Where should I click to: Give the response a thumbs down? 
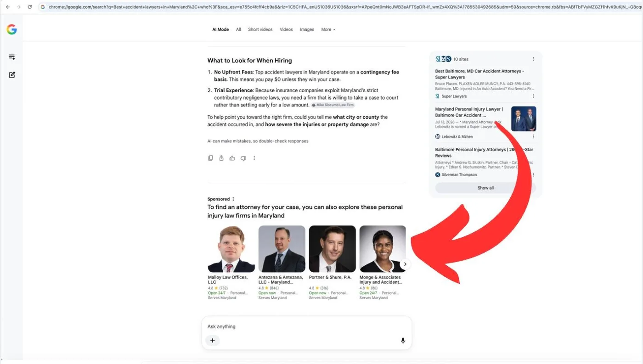pos(243,158)
